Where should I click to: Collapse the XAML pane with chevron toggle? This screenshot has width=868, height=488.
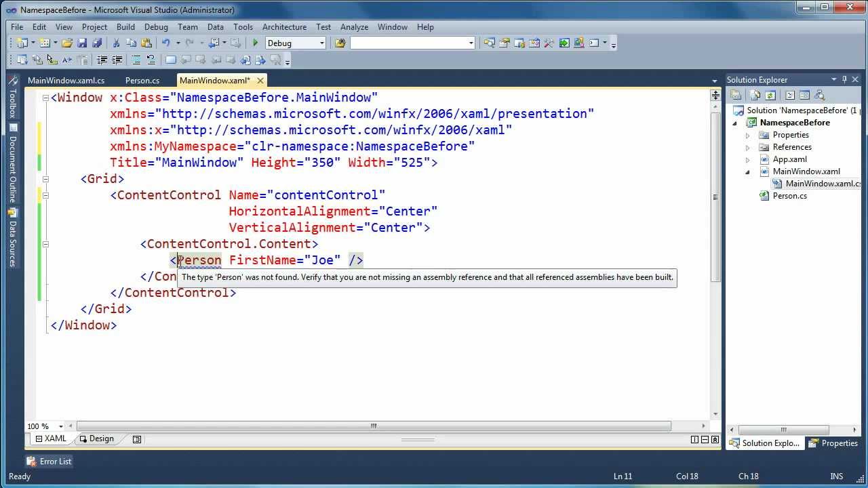pos(715,439)
